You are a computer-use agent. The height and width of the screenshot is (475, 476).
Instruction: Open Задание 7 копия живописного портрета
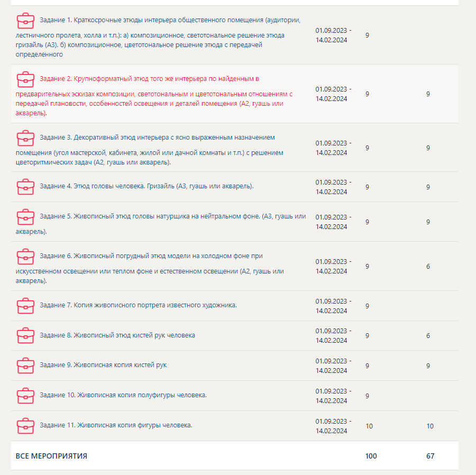(x=138, y=306)
